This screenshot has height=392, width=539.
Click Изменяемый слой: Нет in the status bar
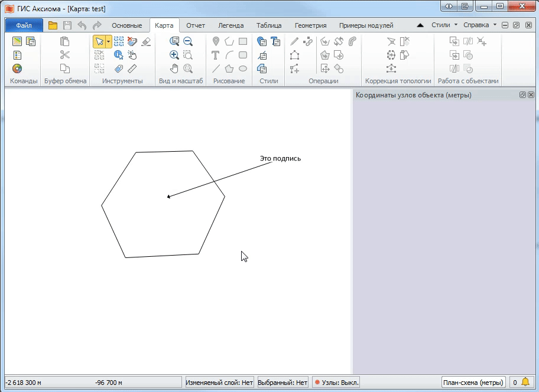pyautogui.click(x=219, y=382)
